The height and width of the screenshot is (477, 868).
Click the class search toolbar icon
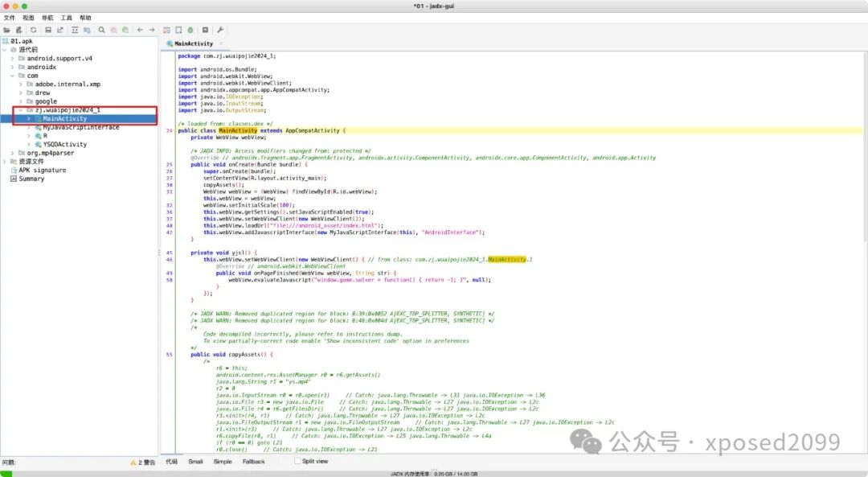[113, 30]
